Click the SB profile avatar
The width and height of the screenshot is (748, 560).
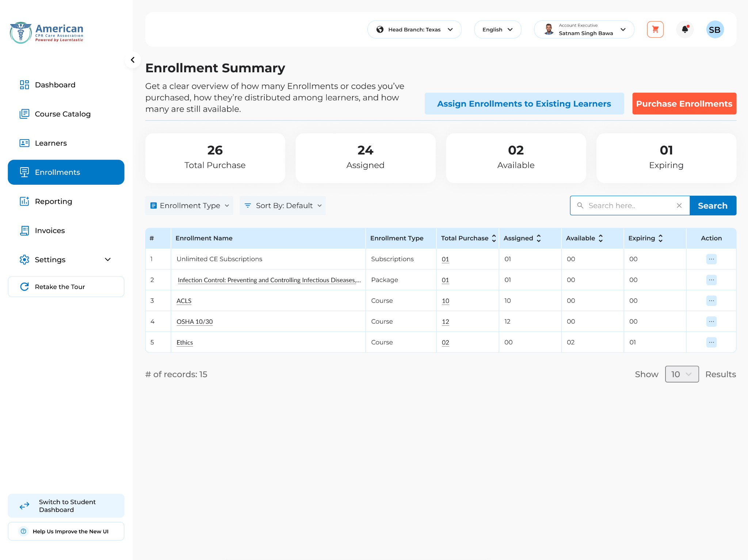pyautogui.click(x=715, y=30)
